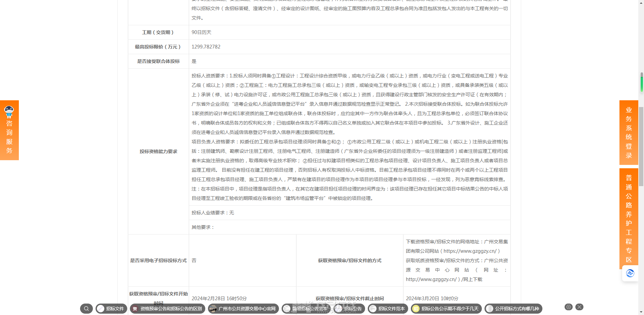Click the search magnifier icon in bottom bar
The height and width of the screenshot is (315, 644).
click(86, 309)
